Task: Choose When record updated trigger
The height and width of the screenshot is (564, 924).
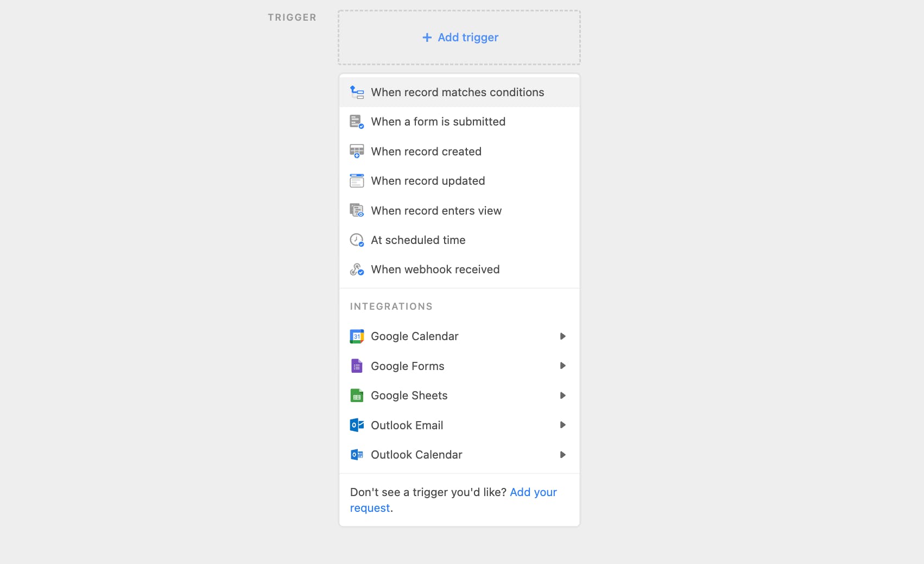Action: point(459,181)
